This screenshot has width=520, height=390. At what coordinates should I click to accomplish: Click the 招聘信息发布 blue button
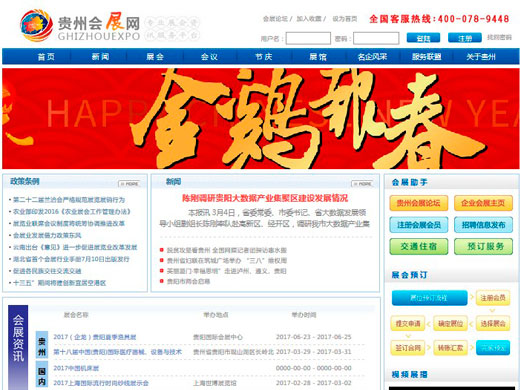[x=483, y=225]
